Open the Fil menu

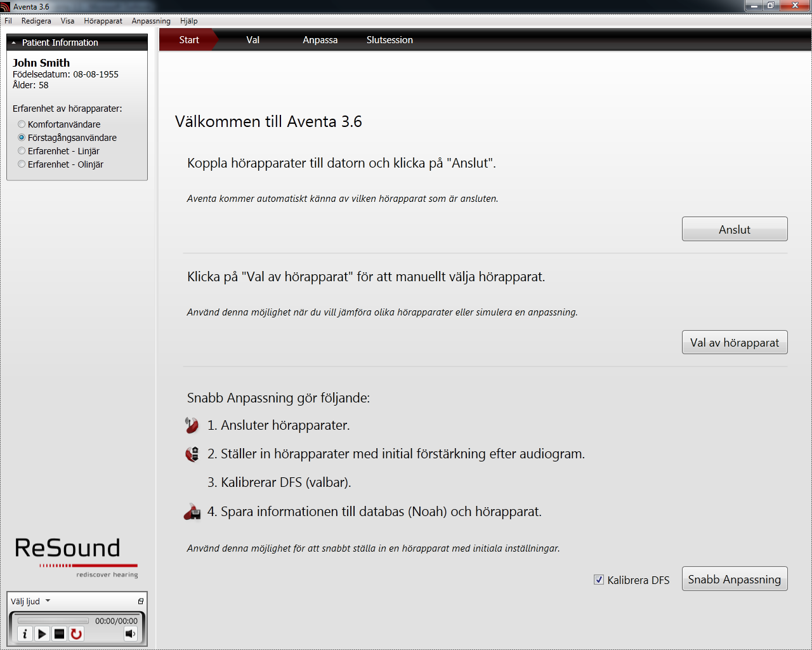pyautogui.click(x=8, y=21)
